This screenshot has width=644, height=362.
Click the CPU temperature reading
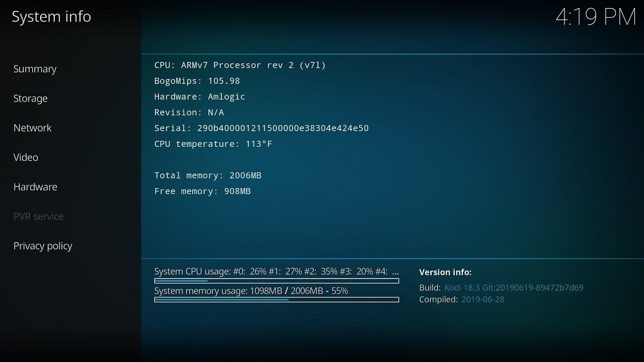point(213,144)
